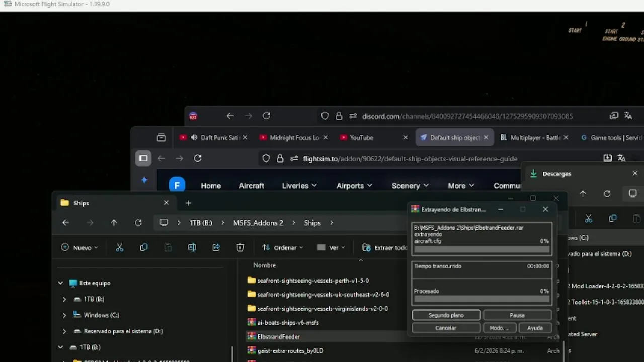Select seafront-sightseeing-vessels-perth-v1-5-0 folder
The image size is (644, 362).
[x=313, y=281]
